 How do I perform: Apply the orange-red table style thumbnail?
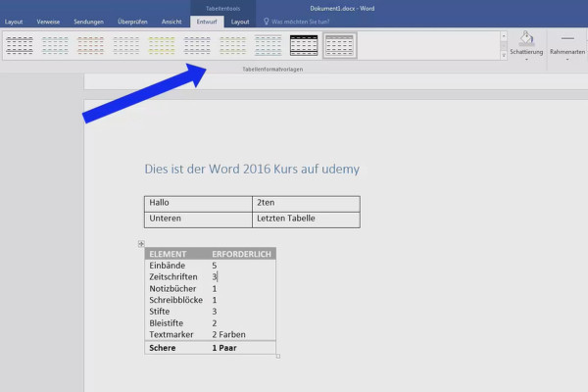pyautogui.click(x=90, y=45)
